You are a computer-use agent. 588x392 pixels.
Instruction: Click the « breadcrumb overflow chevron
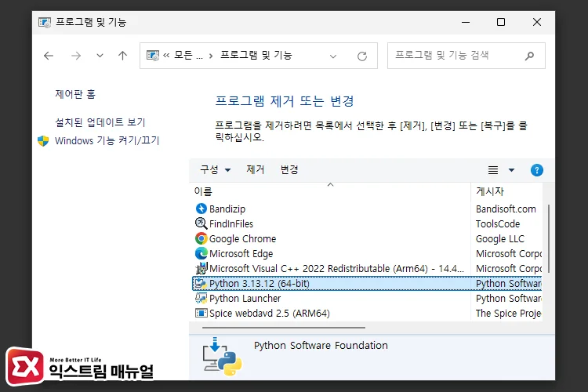click(166, 56)
